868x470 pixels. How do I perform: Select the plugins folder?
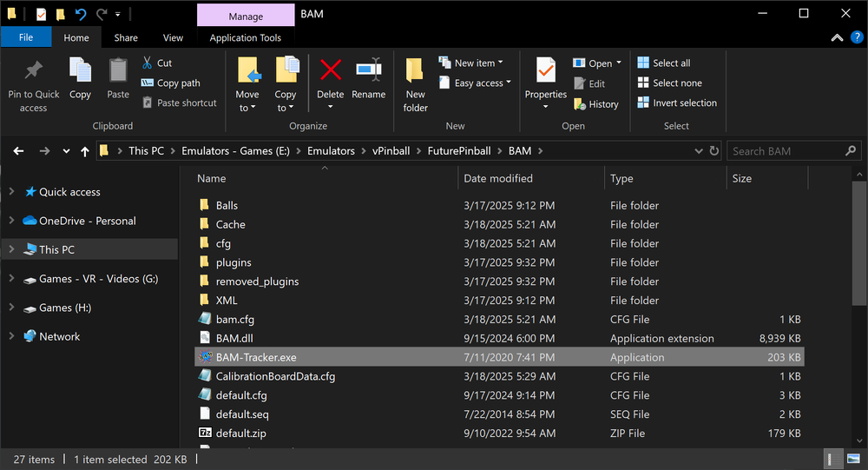pos(233,262)
